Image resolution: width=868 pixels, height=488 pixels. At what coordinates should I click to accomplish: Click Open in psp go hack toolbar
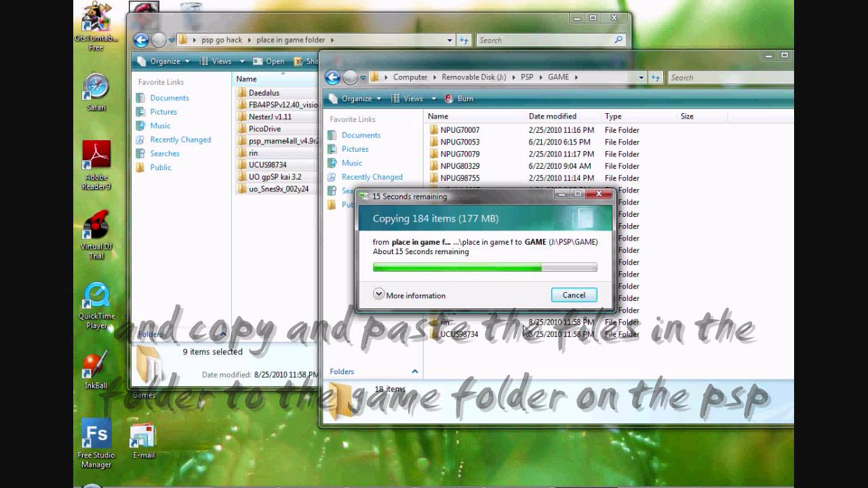(x=269, y=61)
